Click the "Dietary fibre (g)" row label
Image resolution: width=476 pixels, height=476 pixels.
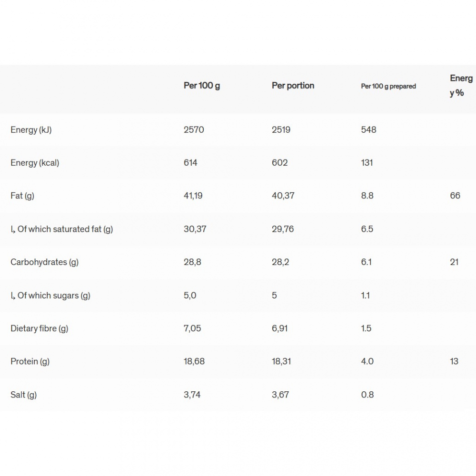39,328
